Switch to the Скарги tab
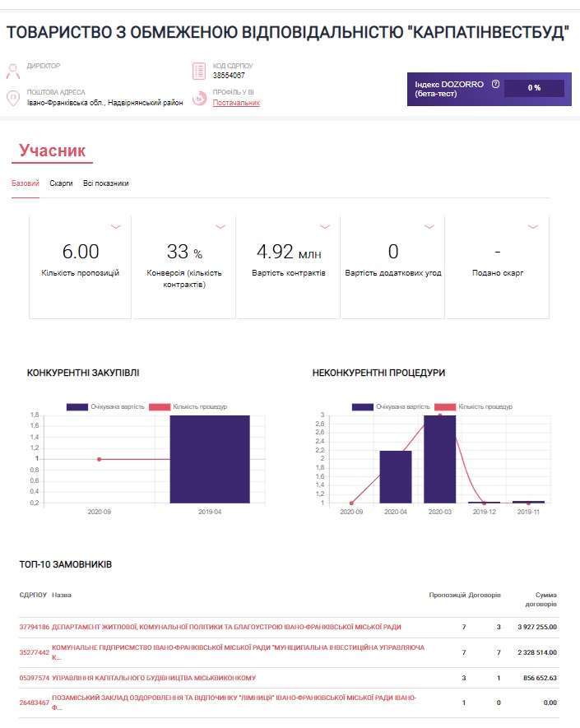The height and width of the screenshot is (728, 580). point(62,183)
